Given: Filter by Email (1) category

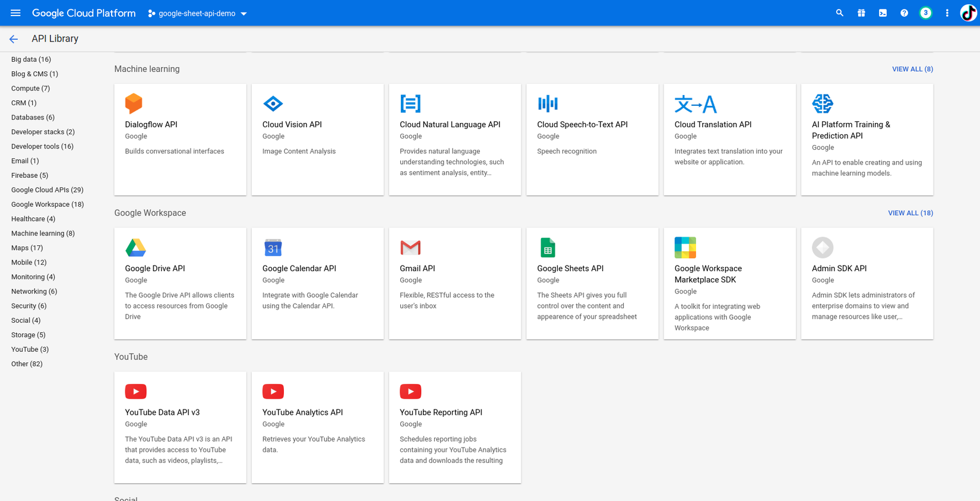Looking at the screenshot, I should coord(25,161).
